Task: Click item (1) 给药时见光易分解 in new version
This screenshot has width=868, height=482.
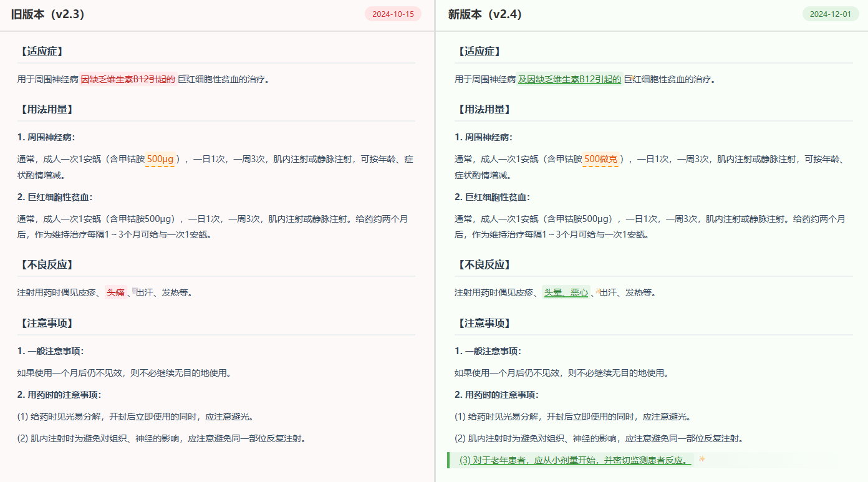Action: pyautogui.click(x=572, y=417)
